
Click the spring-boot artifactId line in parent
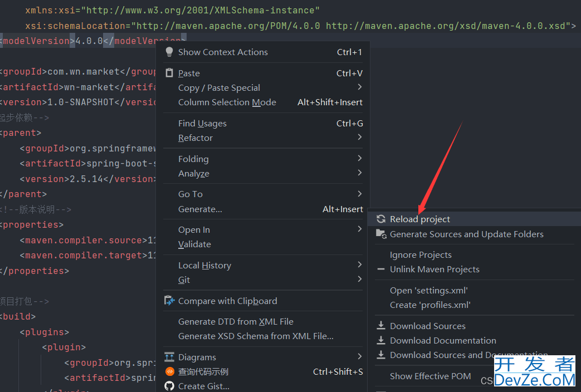pyautogui.click(x=88, y=163)
